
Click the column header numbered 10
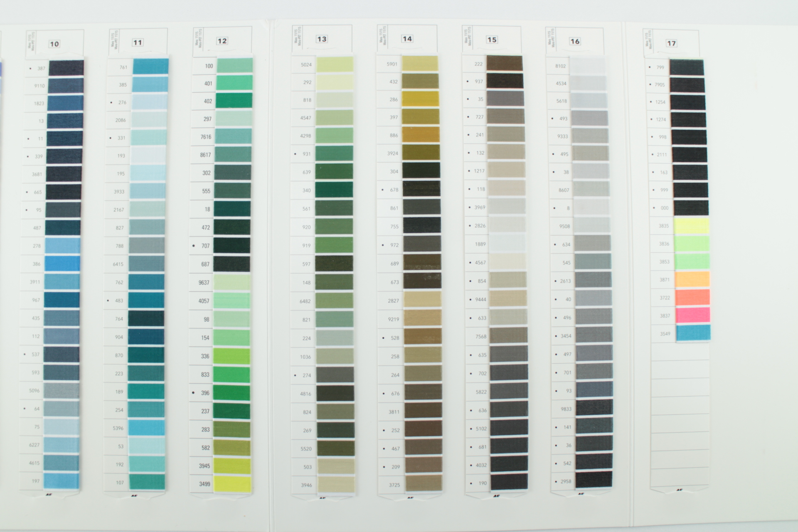click(x=54, y=44)
